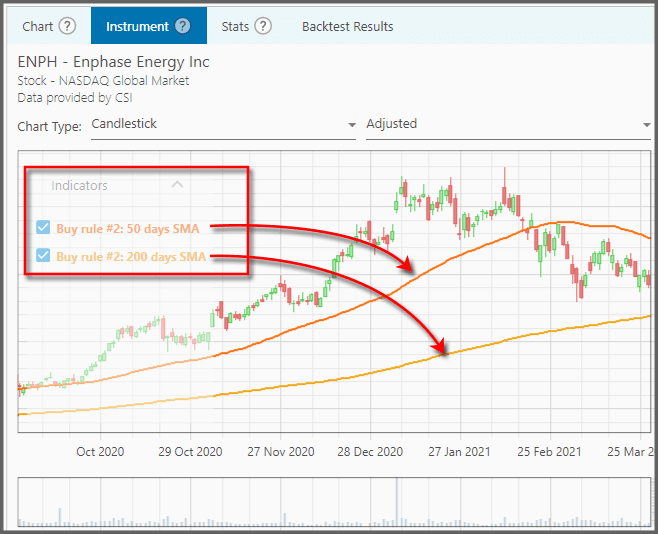The image size is (658, 534).
Task: Click the help icon beside Chart
Action: point(67,26)
